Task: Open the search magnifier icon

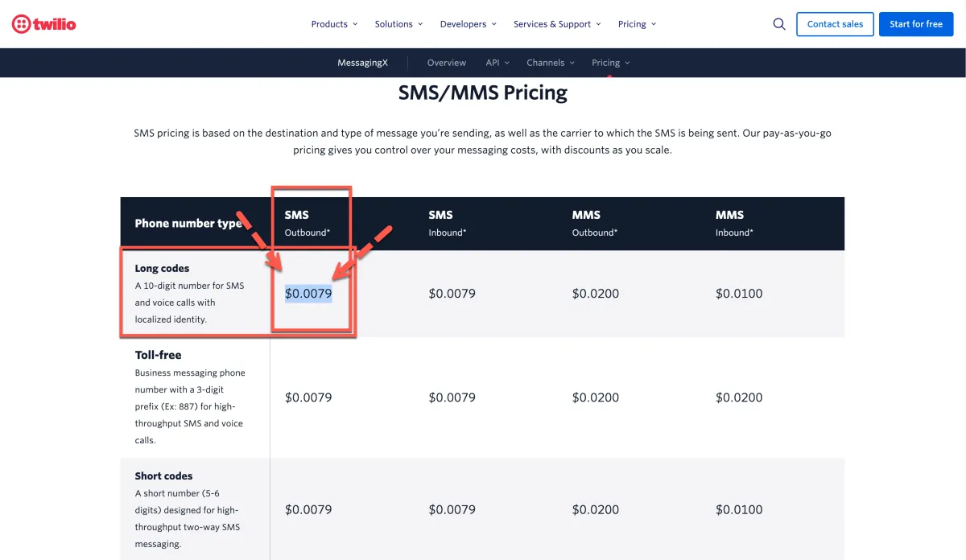Action: pos(779,24)
